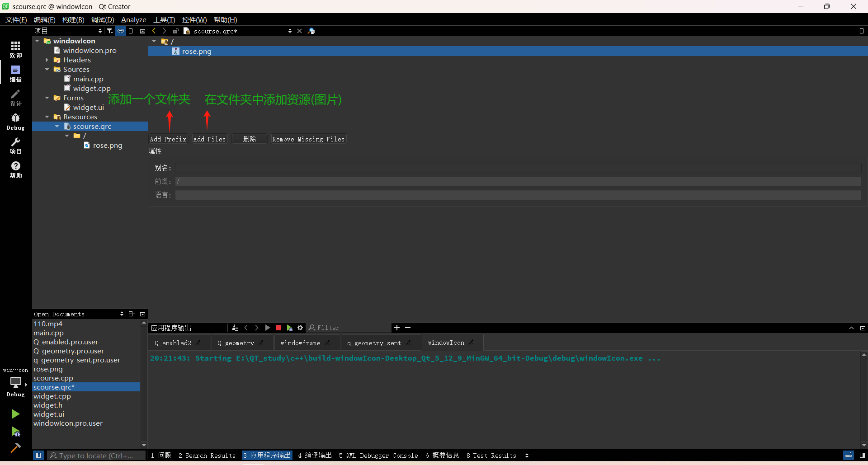The width and height of the screenshot is (868, 465).
Task: Toggle the right sidebar visibility button
Action: (862, 456)
